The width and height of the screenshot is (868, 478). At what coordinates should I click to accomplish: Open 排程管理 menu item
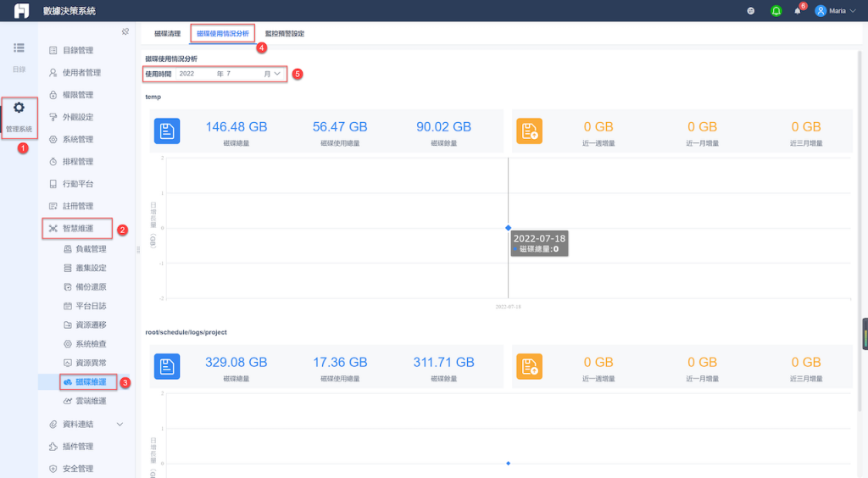[x=78, y=162]
